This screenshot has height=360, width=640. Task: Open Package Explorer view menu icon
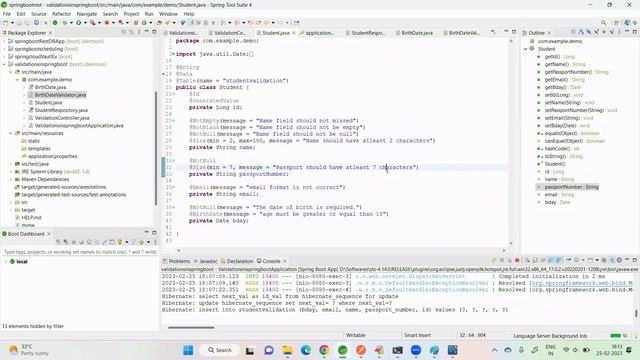(x=139, y=32)
